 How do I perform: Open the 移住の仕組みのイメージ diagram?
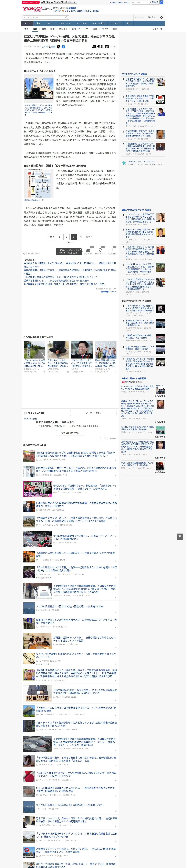(x=39, y=183)
